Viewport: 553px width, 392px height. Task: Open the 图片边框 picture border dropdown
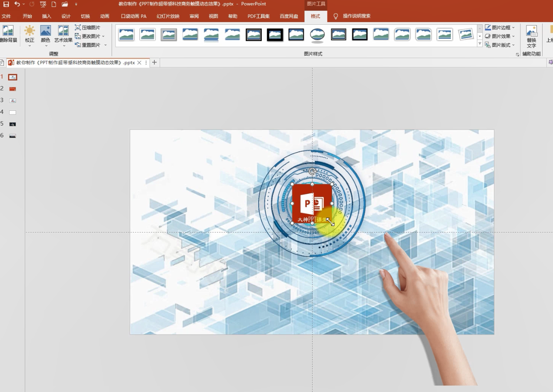pyautogui.click(x=500, y=27)
